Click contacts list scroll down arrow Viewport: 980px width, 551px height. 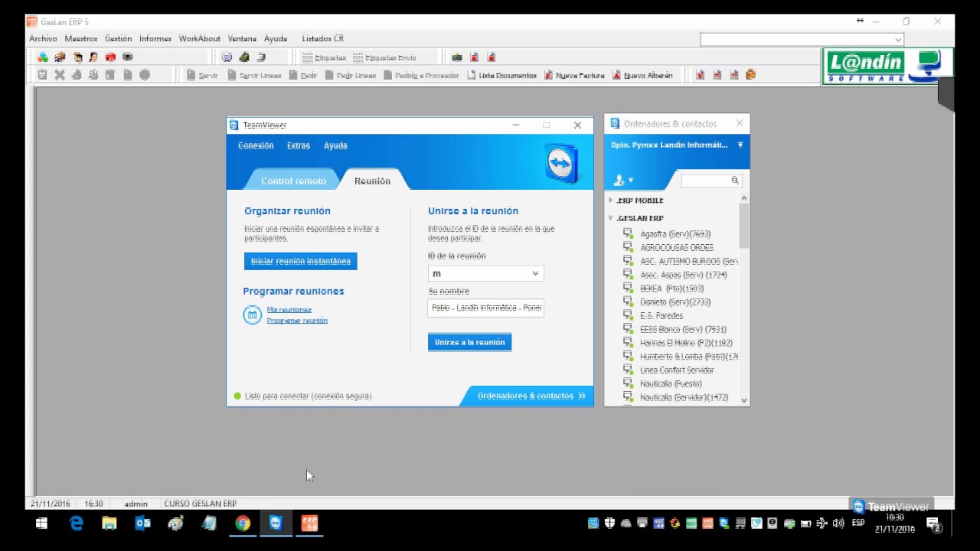point(744,400)
